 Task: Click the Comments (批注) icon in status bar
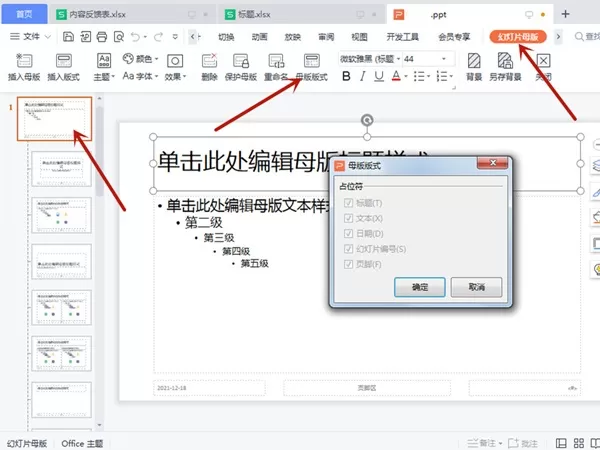[x=513, y=443]
